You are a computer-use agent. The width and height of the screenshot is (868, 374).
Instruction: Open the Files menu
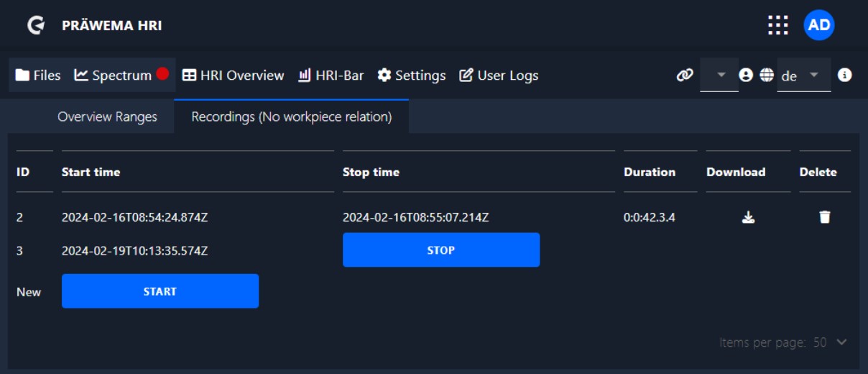click(38, 75)
